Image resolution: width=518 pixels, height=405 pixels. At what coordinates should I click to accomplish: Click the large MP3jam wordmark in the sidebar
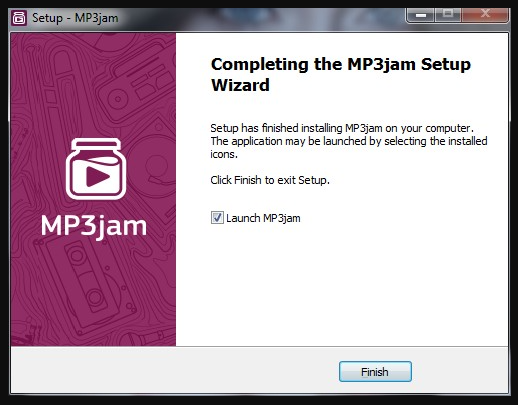pyautogui.click(x=94, y=227)
